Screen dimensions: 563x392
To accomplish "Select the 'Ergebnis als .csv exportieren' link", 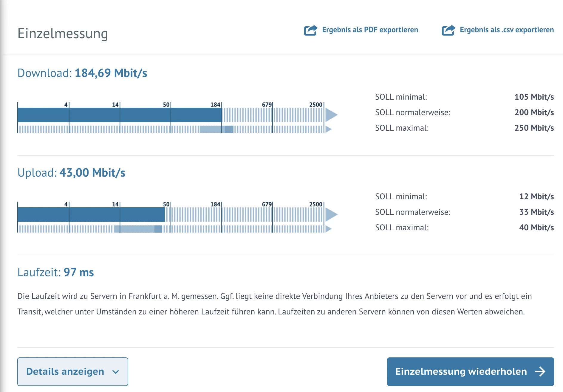I will [506, 30].
